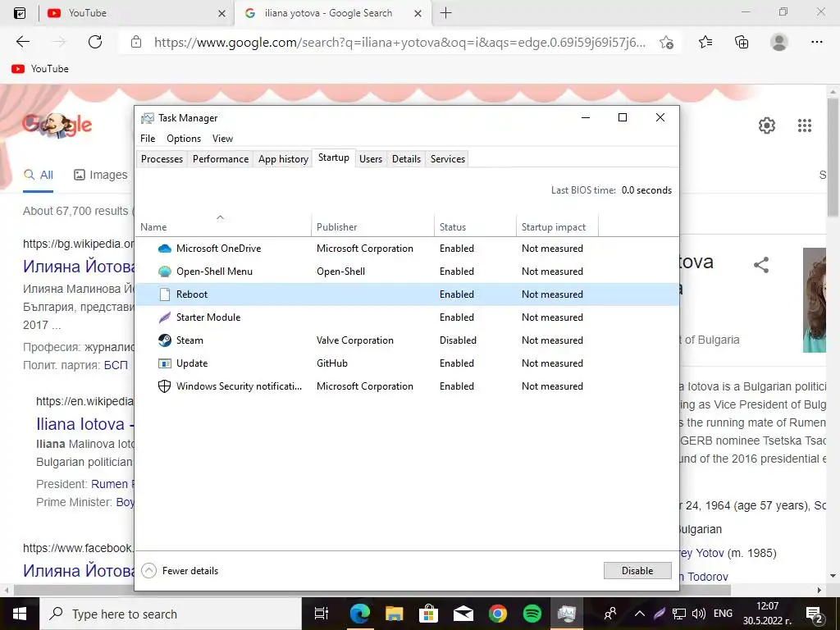Open the Edge profile avatar
Image resolution: width=840 pixels, height=630 pixels.
tap(779, 42)
